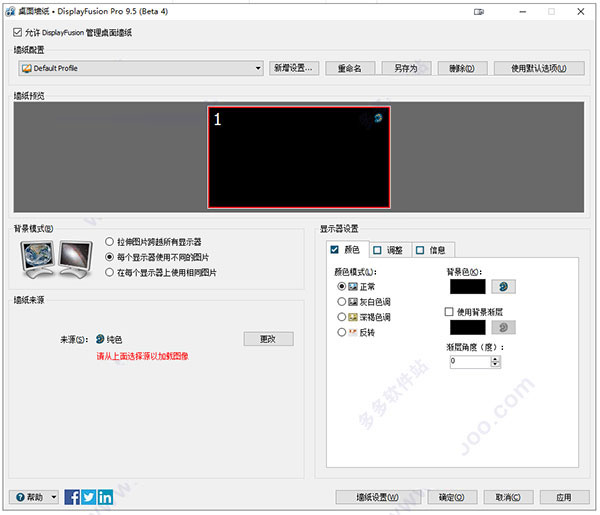Click the 取消 button
Screen dimensions: 600x515
508,497
